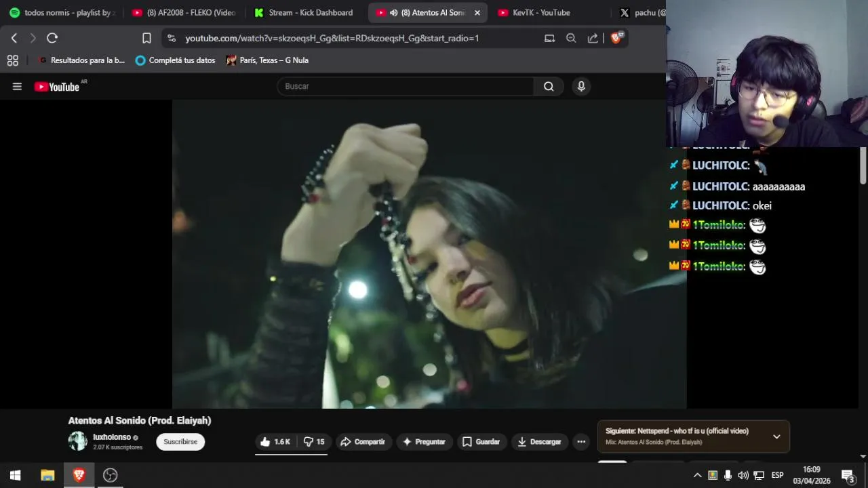Screen dimensions: 868x488
Task: Click the Brave browser taskbar icon
Action: click(x=79, y=475)
